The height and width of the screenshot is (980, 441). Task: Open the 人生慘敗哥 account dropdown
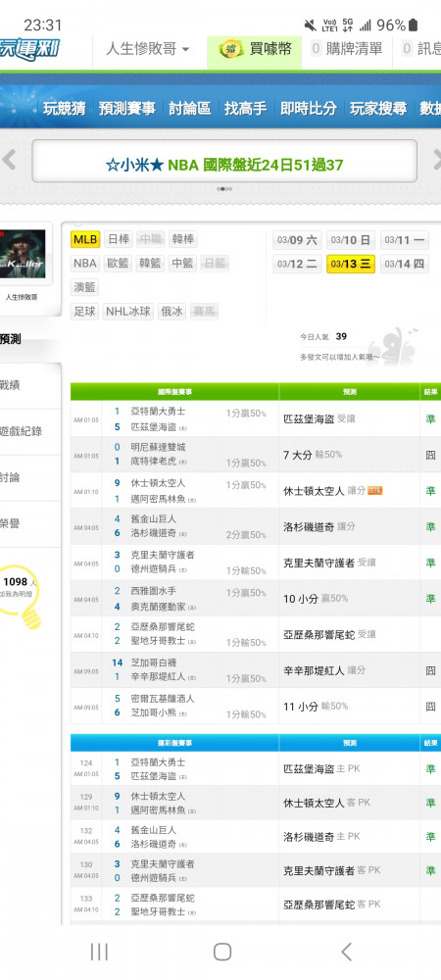pyautogui.click(x=147, y=49)
